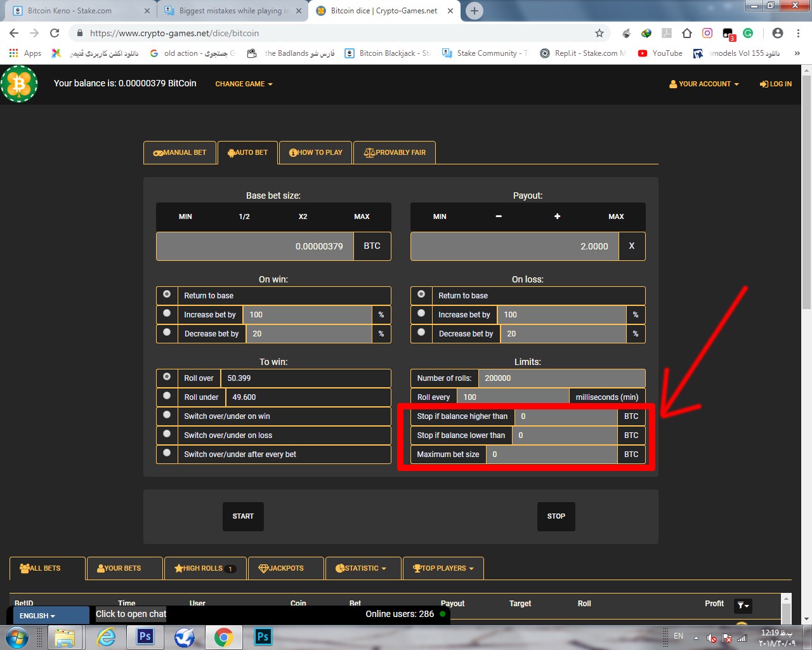Click the Bitcoin logo in the site header
Viewport: 812px width, 650px height.
click(19, 83)
